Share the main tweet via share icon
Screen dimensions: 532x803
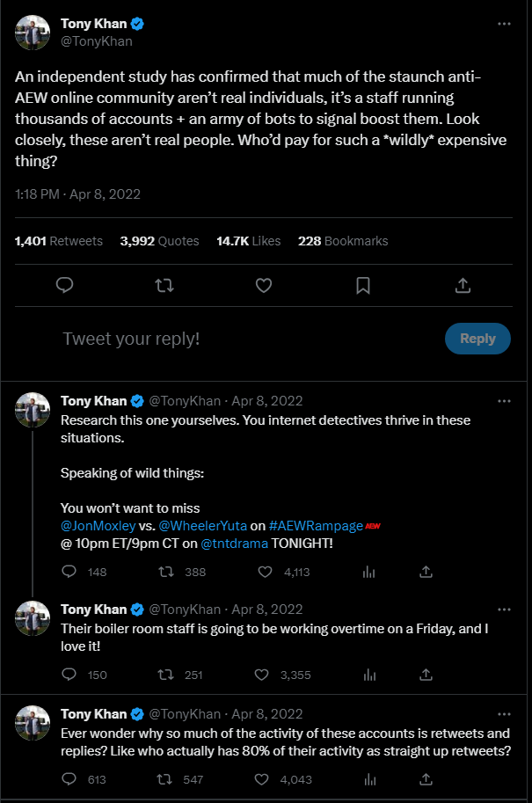click(463, 285)
